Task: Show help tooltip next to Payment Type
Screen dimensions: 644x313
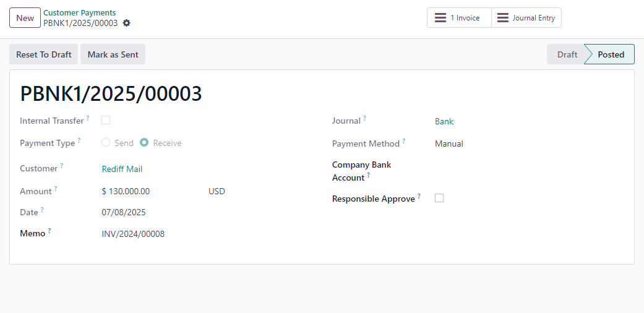Action: point(79,140)
